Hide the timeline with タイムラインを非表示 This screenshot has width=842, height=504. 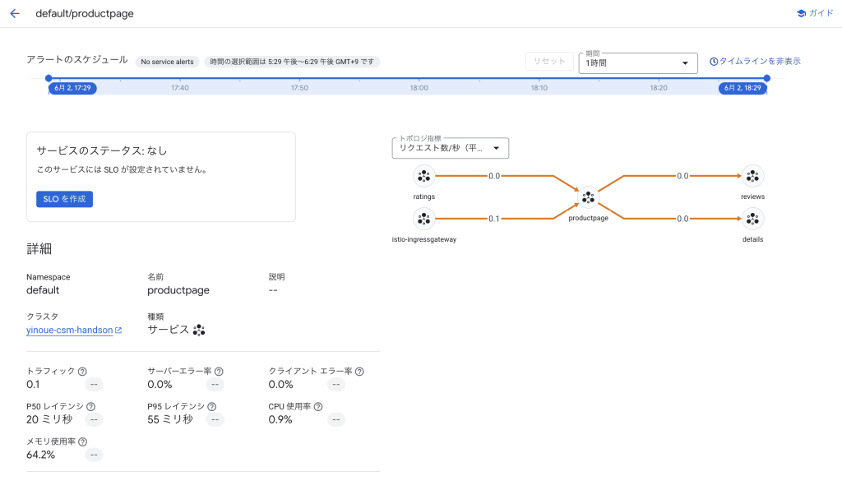pos(755,62)
